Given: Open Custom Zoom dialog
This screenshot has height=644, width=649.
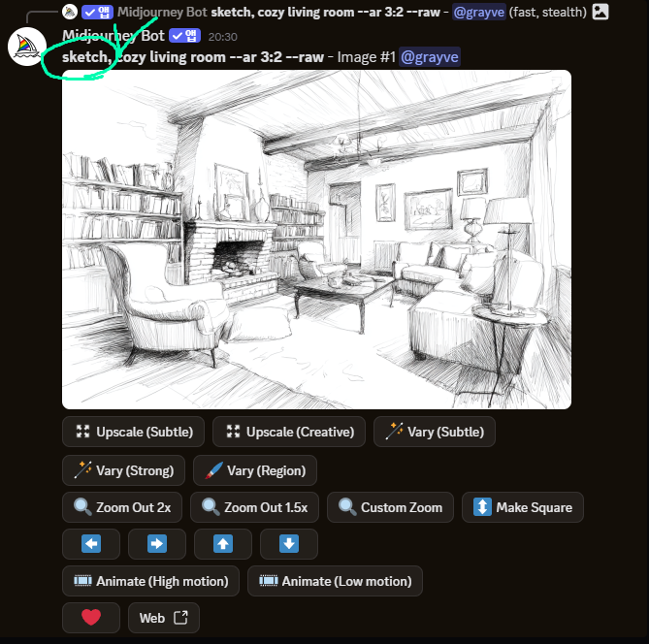Looking at the screenshot, I should click(390, 507).
